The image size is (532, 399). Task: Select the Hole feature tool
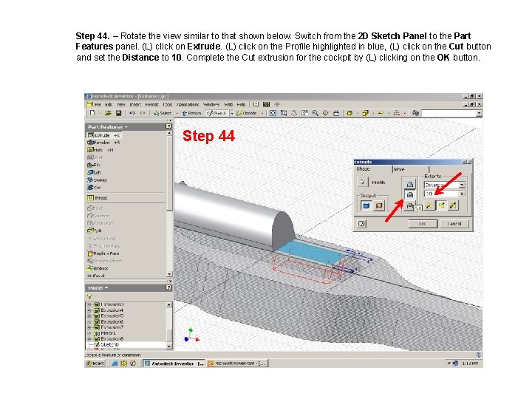(100, 150)
